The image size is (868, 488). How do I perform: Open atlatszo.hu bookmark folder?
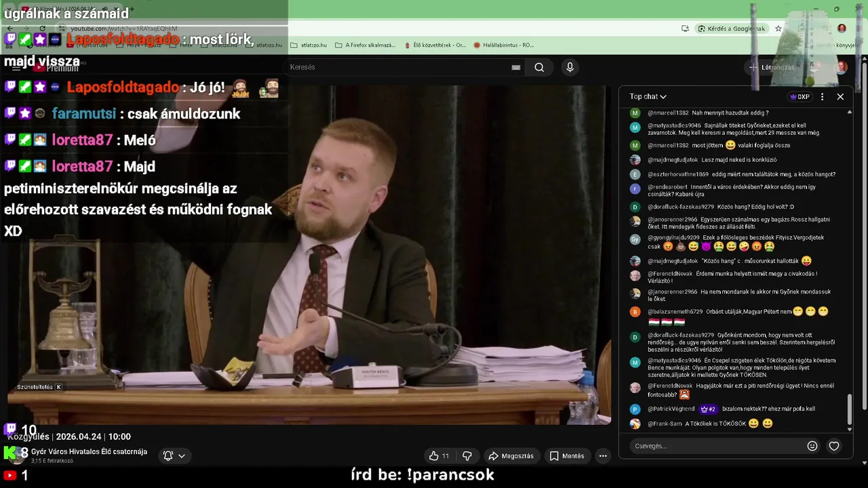click(x=309, y=45)
